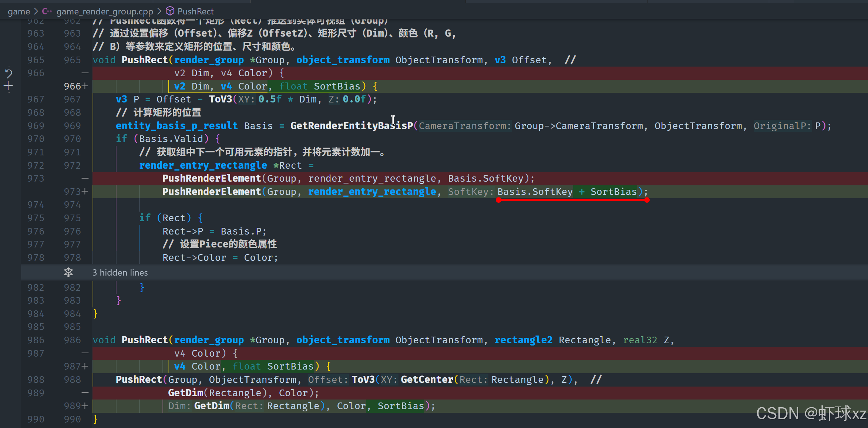Open game_render_group.cpp breadcrumb item
Viewport: 868px width, 428px height.
coord(105,11)
